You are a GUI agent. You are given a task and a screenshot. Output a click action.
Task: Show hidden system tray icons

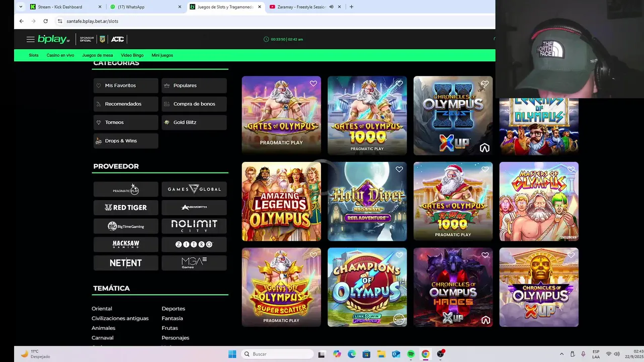click(x=561, y=354)
